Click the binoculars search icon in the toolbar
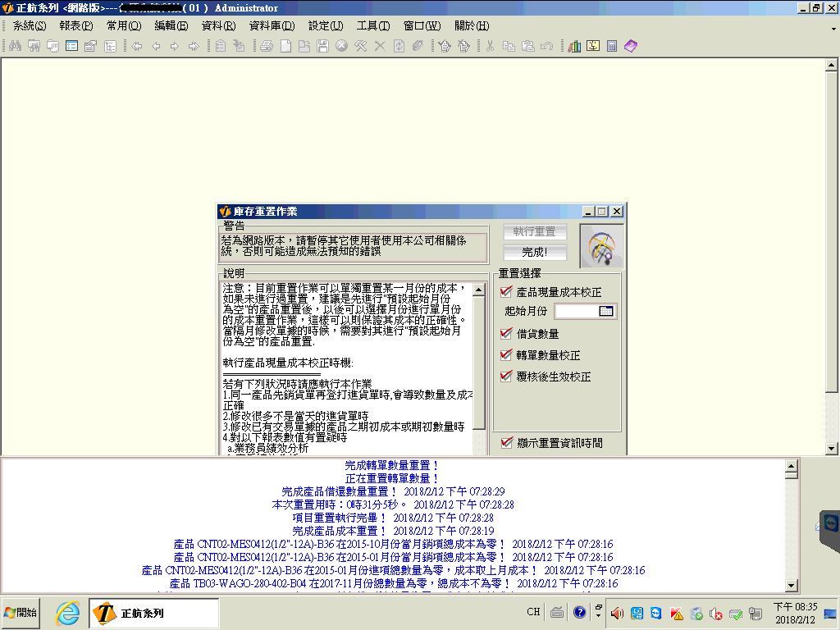 [x=15, y=46]
